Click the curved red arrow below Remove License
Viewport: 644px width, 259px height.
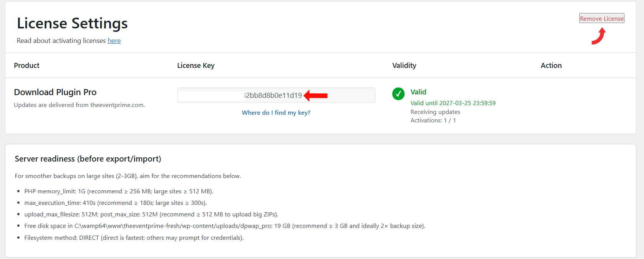(599, 36)
